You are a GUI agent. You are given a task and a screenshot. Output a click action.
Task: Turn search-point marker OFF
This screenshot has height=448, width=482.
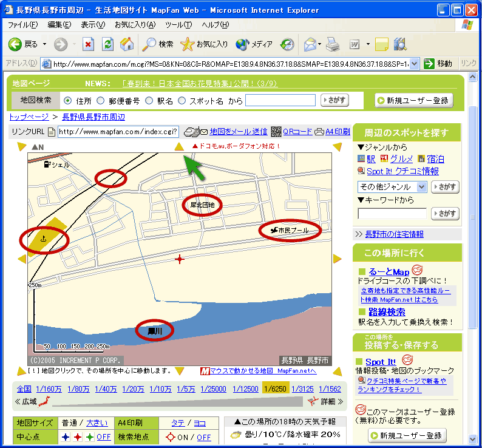tap(204, 437)
